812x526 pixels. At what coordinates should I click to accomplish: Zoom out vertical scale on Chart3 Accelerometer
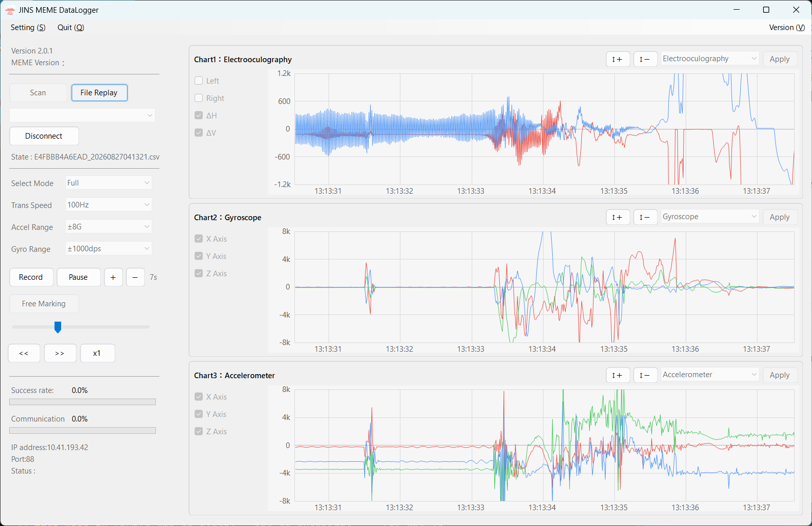point(645,375)
